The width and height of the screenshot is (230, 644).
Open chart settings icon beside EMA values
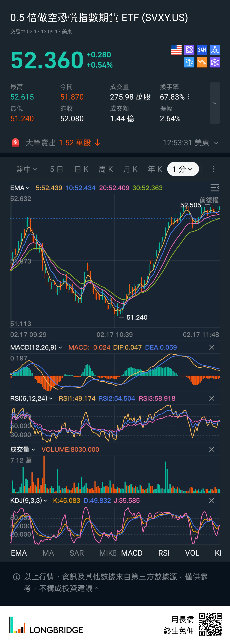215,188
